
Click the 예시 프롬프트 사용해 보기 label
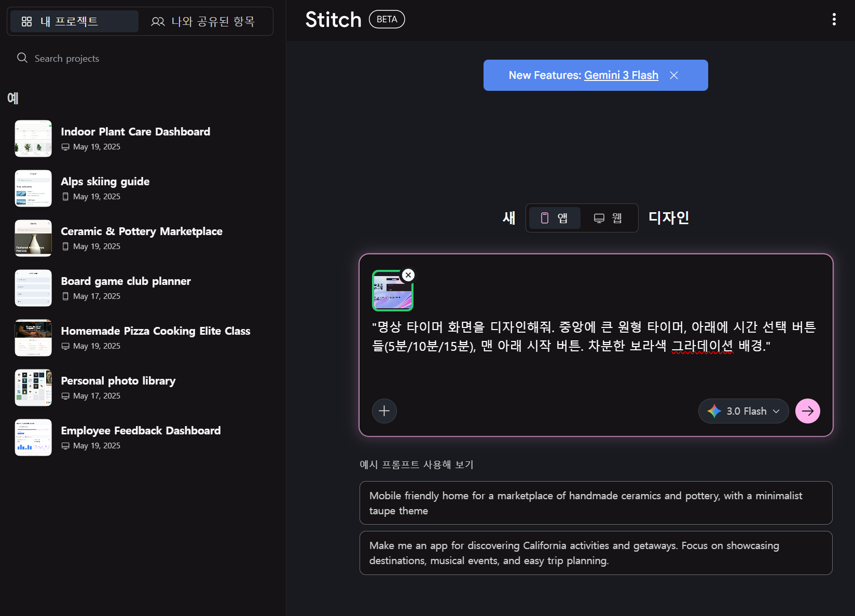pyautogui.click(x=417, y=464)
